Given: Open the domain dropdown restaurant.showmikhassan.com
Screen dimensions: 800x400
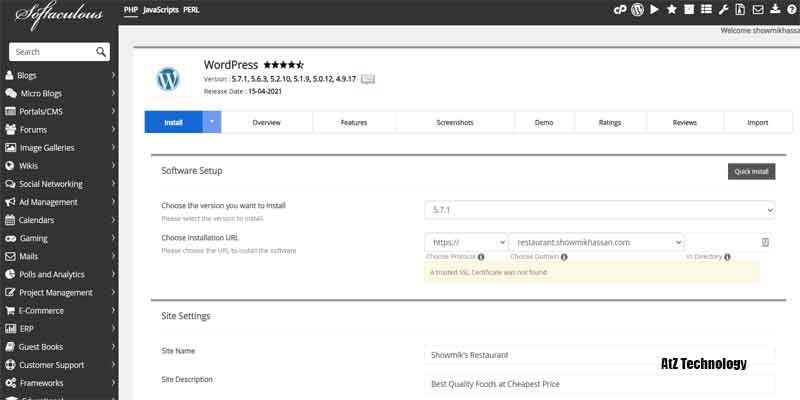Looking at the screenshot, I should tap(596, 242).
